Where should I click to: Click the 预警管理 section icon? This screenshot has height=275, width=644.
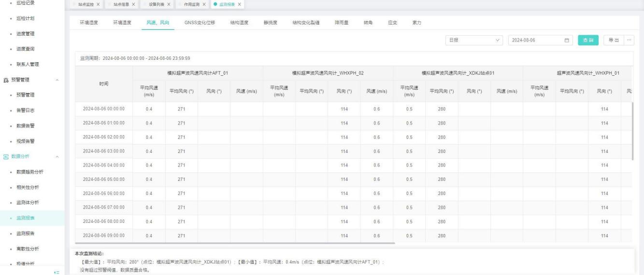click(5, 80)
